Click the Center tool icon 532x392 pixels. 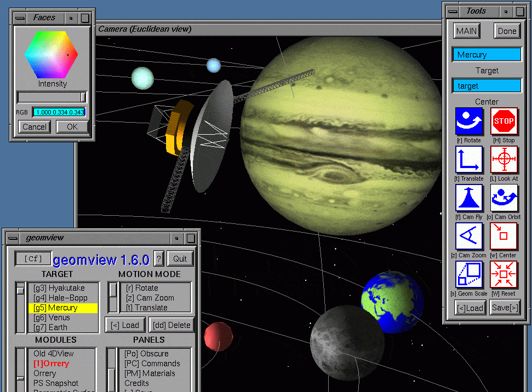point(504,236)
